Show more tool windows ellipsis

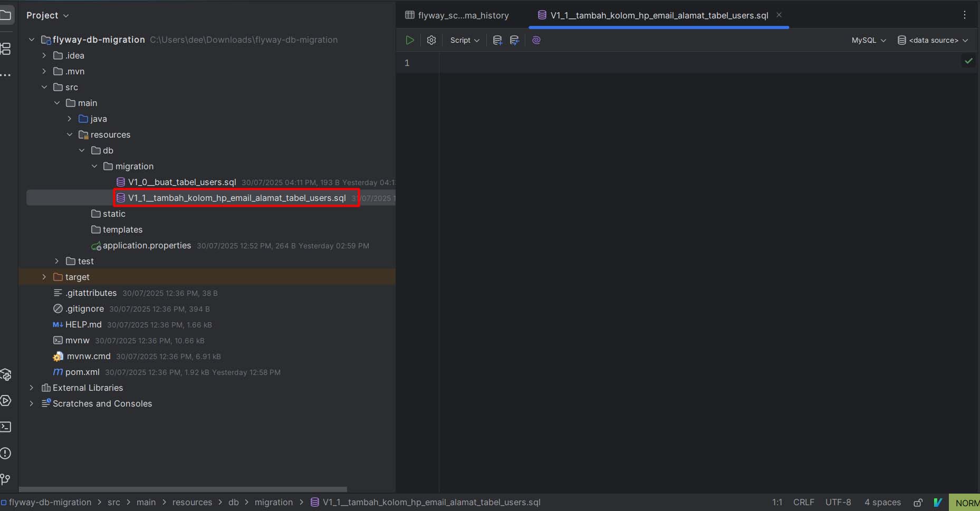point(6,75)
